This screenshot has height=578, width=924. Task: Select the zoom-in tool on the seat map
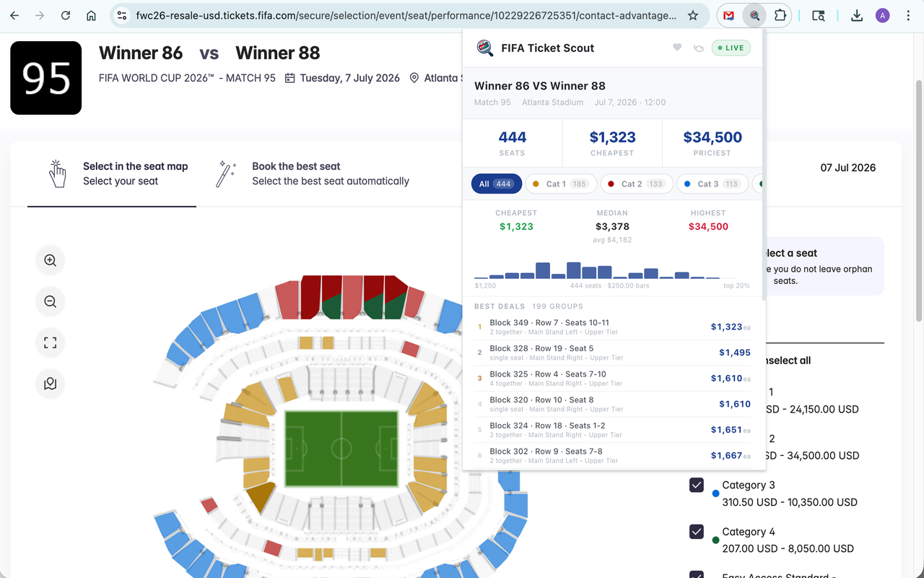coord(50,260)
